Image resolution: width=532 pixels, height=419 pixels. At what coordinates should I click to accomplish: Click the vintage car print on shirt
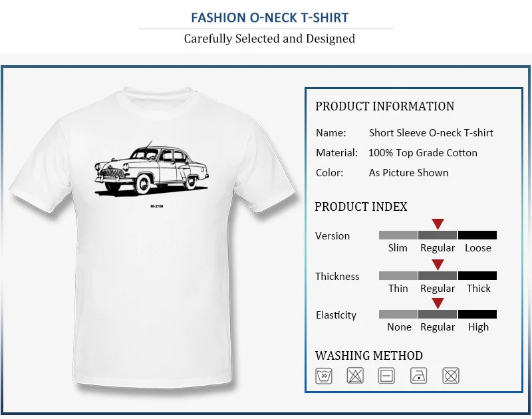(152, 169)
